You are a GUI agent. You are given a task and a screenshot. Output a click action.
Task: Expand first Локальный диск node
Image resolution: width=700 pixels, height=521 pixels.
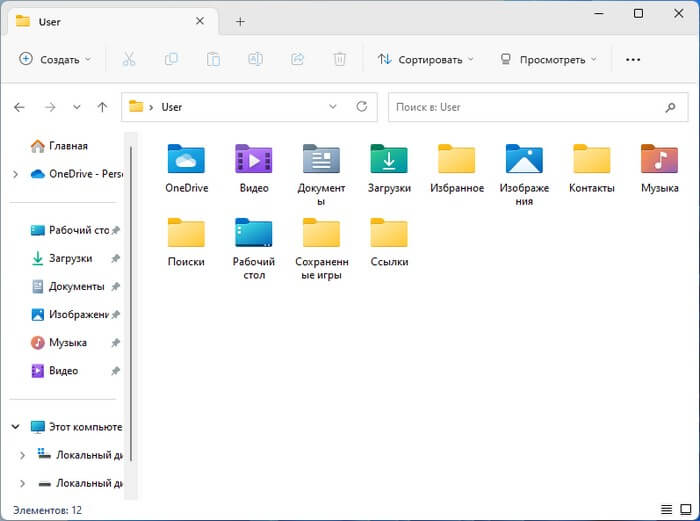pyautogui.click(x=22, y=455)
